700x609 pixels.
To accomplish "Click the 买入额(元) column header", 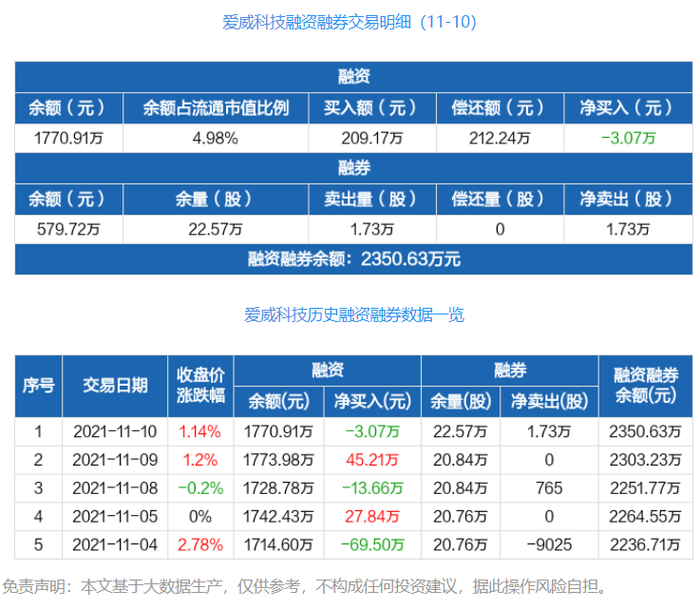I will point(372,108).
